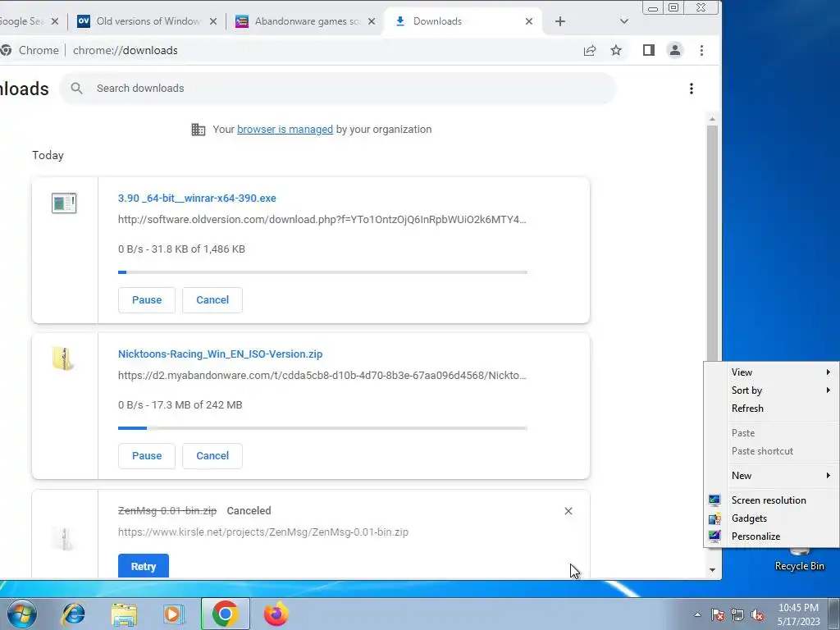Open the 3.90 winrar-x64-390.exe file link
The width and height of the screenshot is (840, 630).
pyautogui.click(x=197, y=199)
